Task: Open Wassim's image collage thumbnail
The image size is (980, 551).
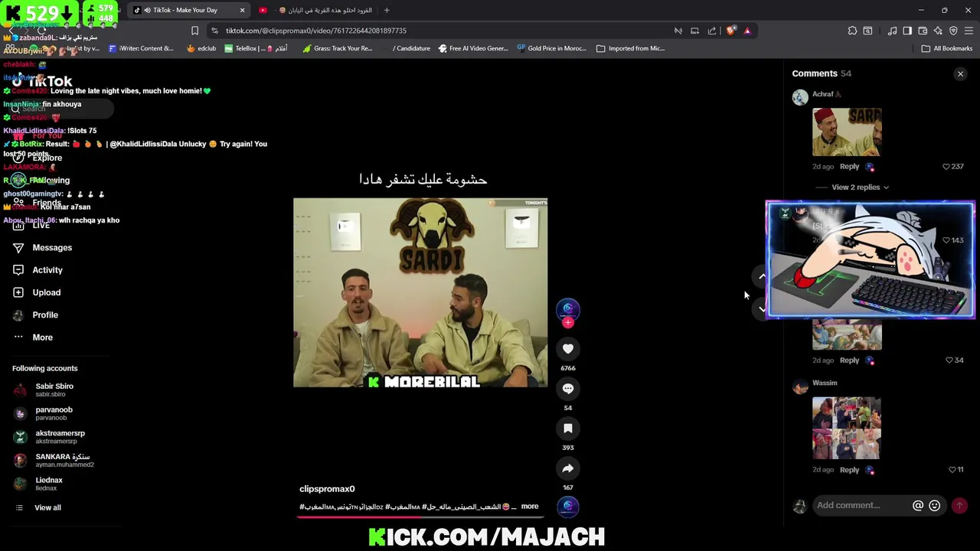Action: [847, 428]
